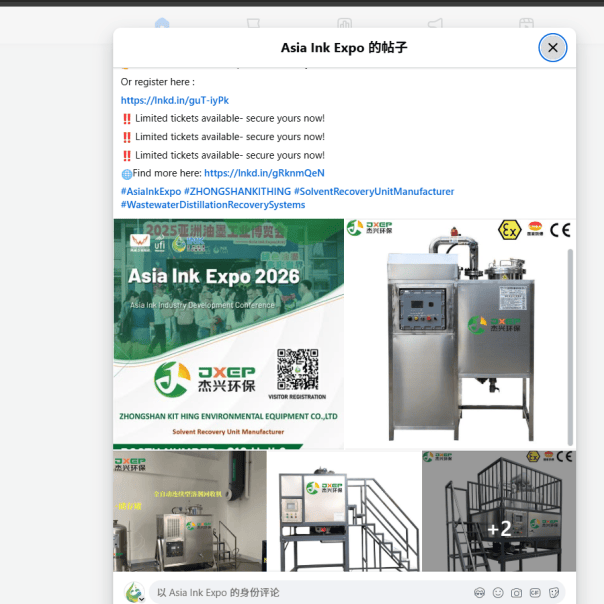Switch commenting identity via profile avatar
Screen dimensions: 604x604
click(x=134, y=592)
